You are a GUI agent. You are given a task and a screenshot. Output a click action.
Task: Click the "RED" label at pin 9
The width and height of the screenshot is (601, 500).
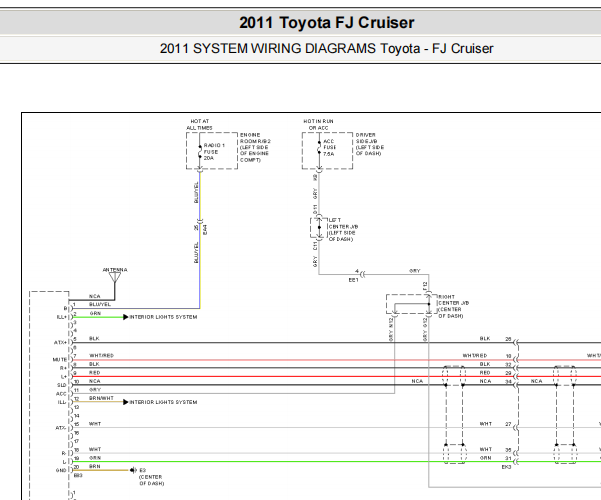(94, 373)
